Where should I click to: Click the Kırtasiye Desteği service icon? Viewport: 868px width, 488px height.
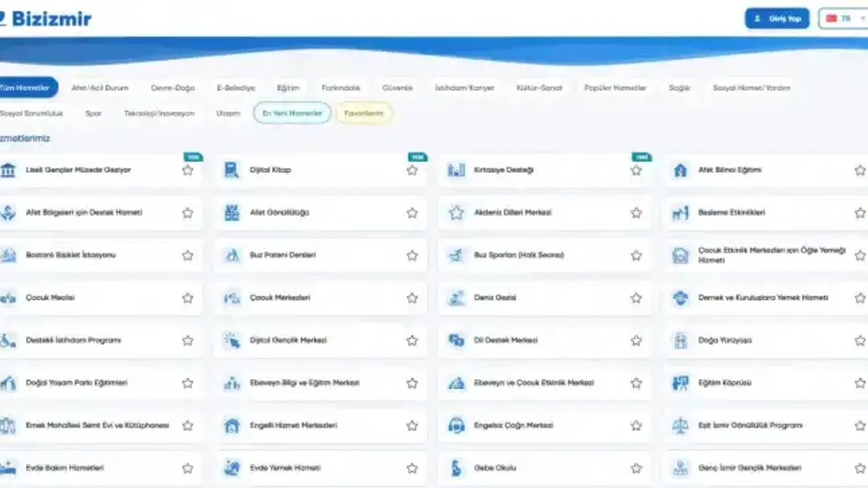(456, 171)
